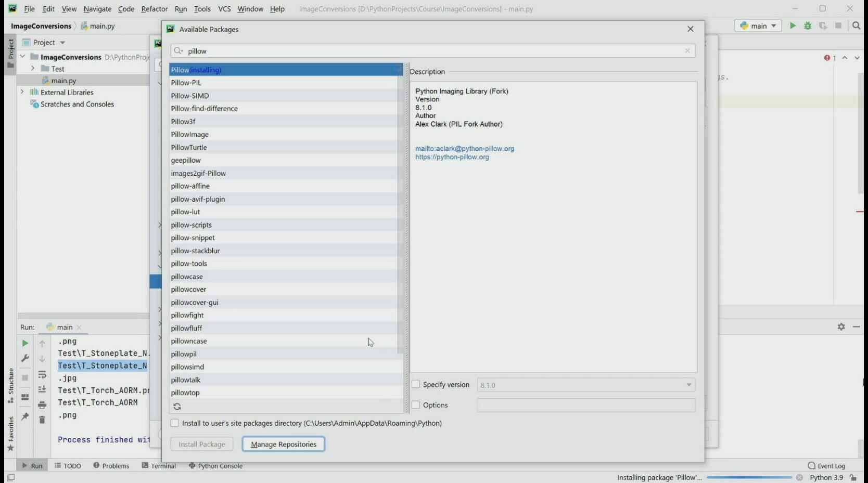
Task: Open the aclark mailto link
Action: tap(465, 149)
